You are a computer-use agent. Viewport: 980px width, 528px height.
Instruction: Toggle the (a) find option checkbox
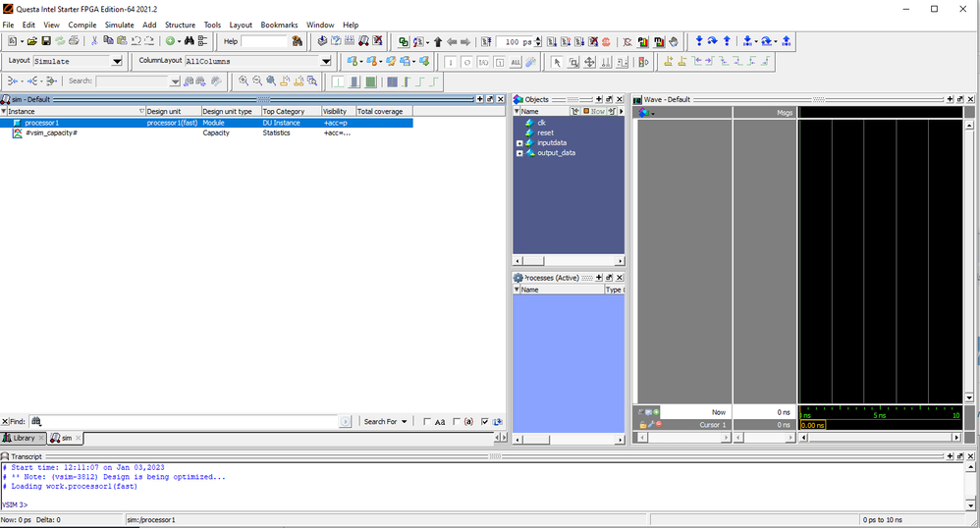pos(457,422)
